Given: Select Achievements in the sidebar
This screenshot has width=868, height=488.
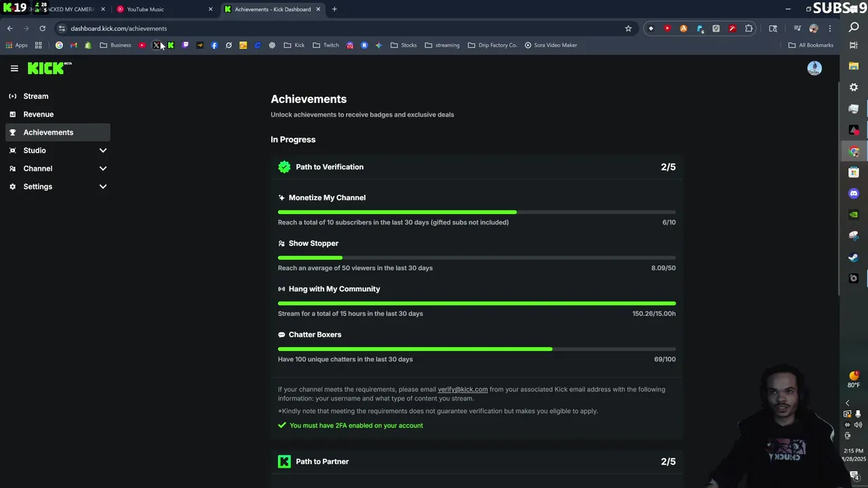Looking at the screenshot, I should [57, 132].
